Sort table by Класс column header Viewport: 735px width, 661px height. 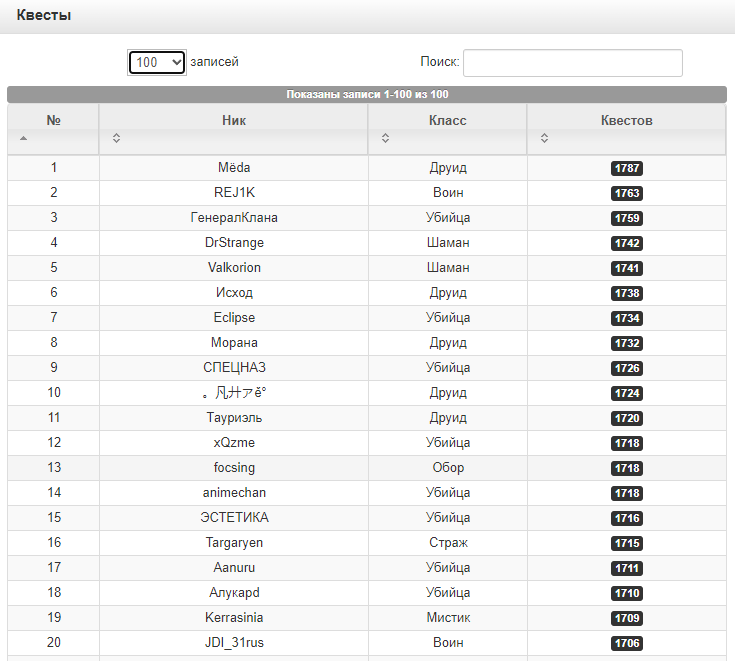[x=447, y=121]
